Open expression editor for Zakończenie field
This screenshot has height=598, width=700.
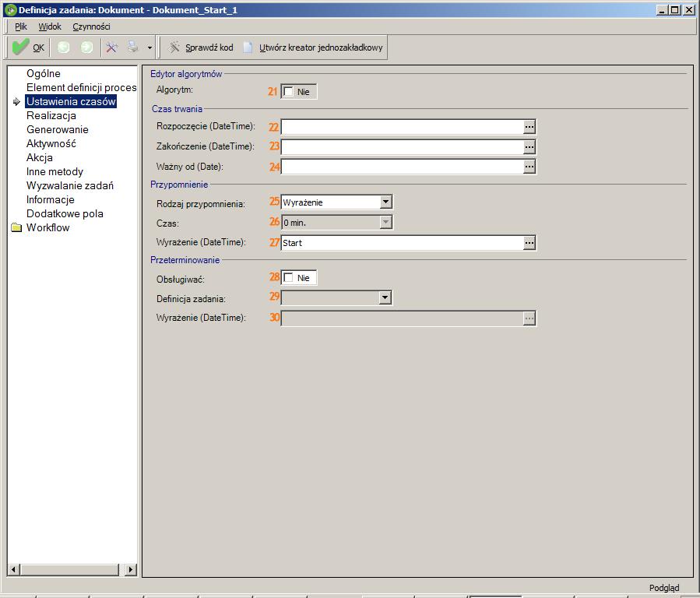[x=529, y=147]
